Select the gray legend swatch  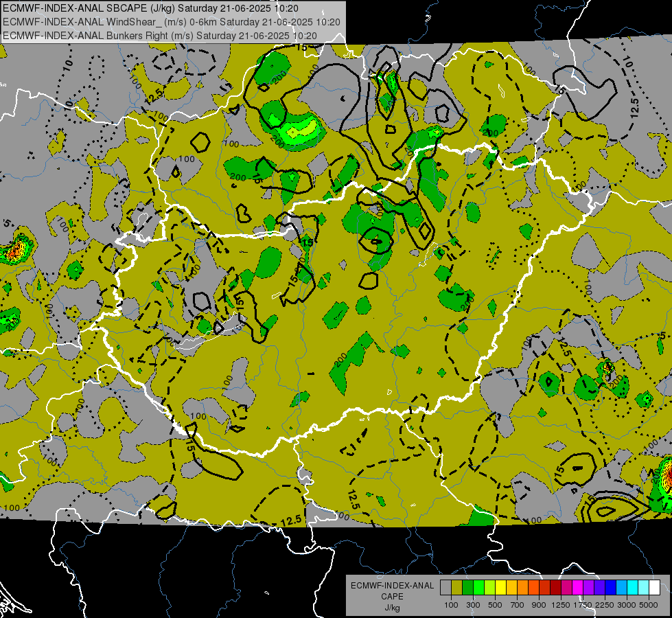coord(445,588)
